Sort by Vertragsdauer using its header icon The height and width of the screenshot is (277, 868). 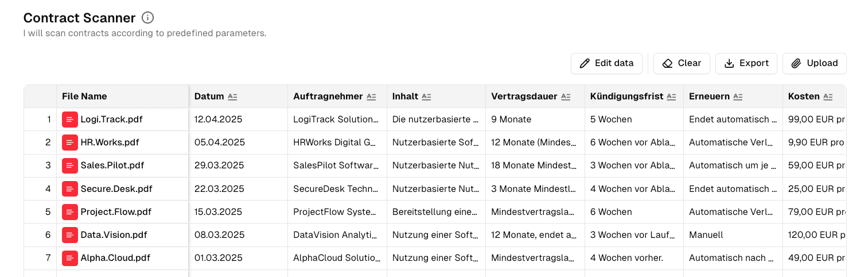tap(566, 97)
